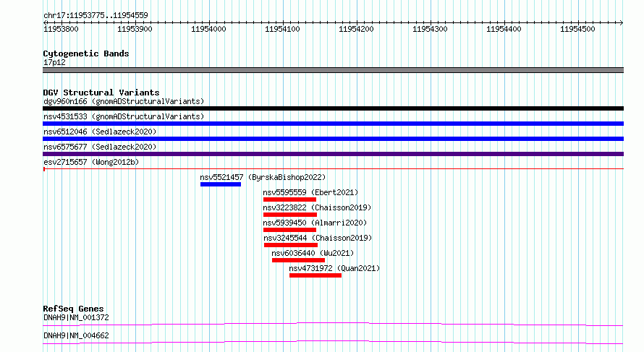Click the ruler's left end arrow

pos(45,22)
